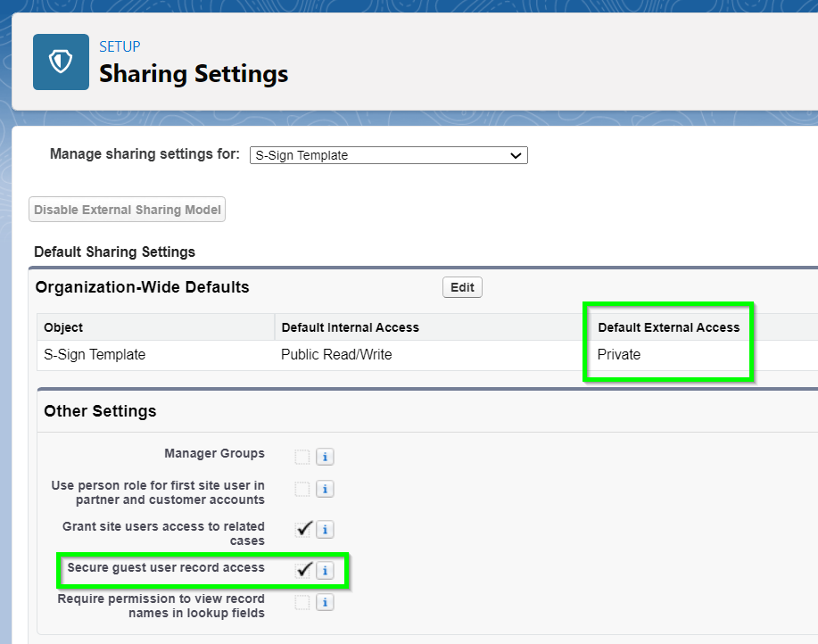
Task: Click the Object column header
Action: 155,327
